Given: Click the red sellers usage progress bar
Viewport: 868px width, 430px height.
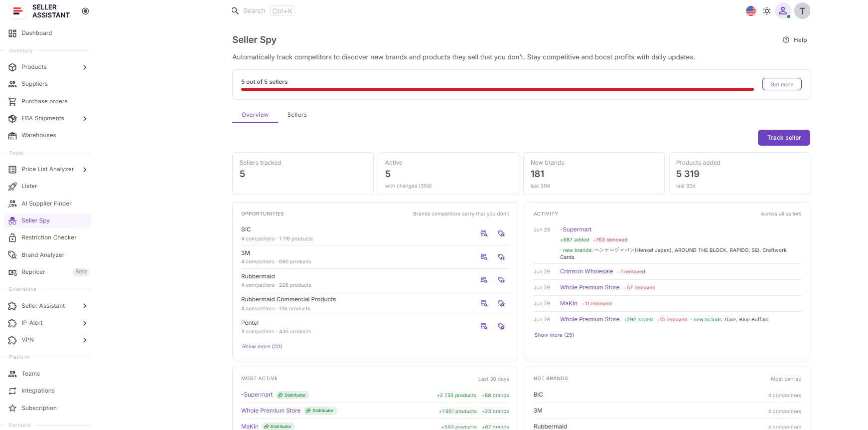Looking at the screenshot, I should pos(497,89).
